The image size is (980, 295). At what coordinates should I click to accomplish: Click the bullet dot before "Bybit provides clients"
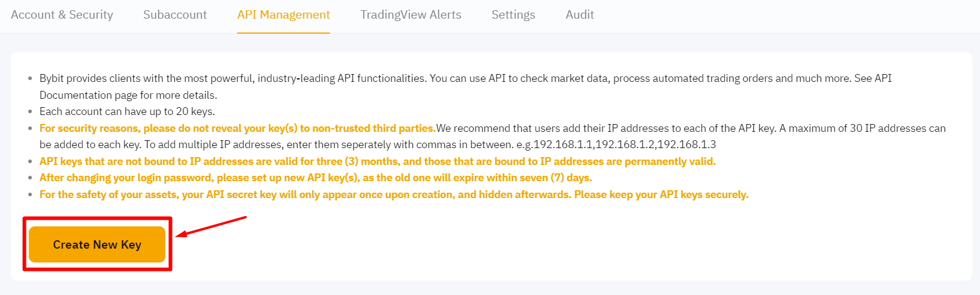click(x=31, y=79)
